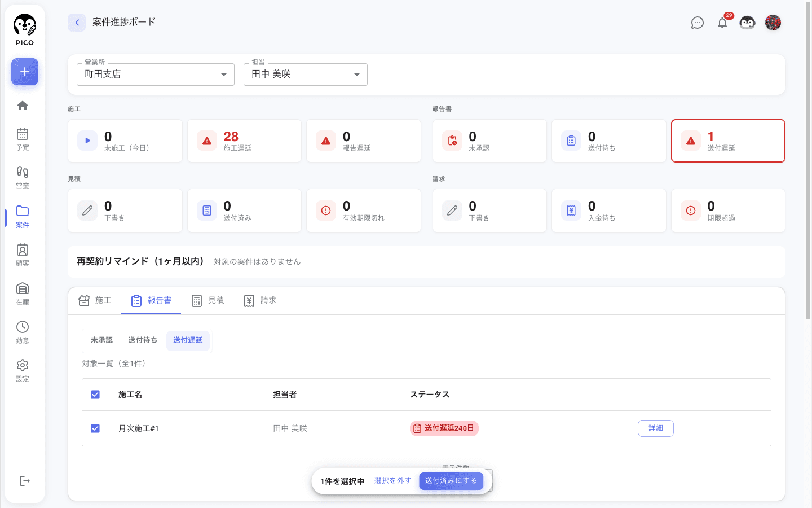812x508 pixels.
Task: Open the 報告遅延 summary card
Action: click(364, 141)
